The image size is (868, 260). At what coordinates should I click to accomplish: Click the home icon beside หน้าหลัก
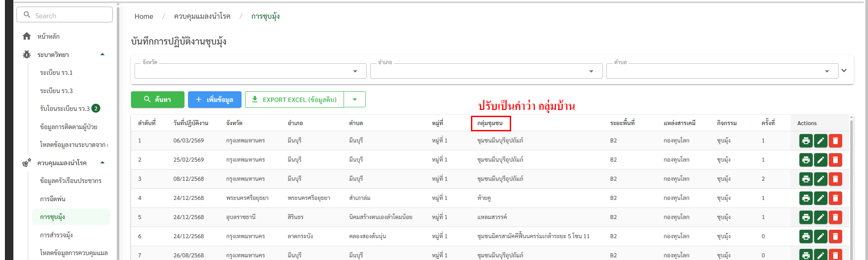tap(27, 36)
